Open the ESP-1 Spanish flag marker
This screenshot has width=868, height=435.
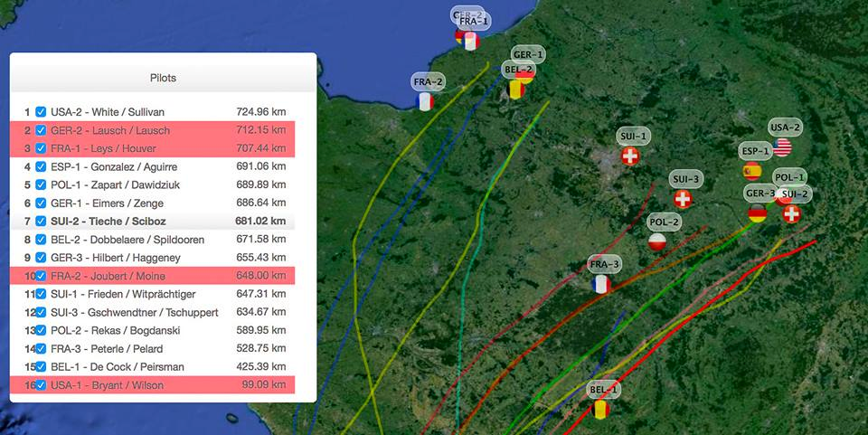click(x=752, y=171)
